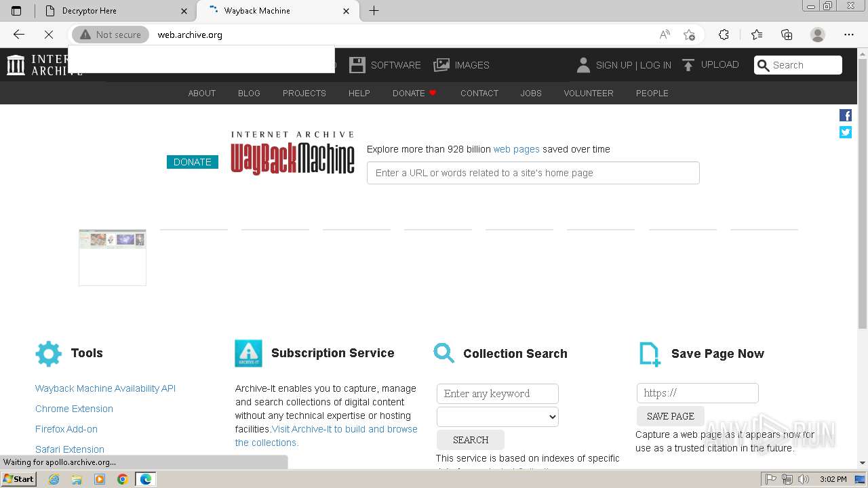
Task: Add this page to favorites
Action: (689, 35)
